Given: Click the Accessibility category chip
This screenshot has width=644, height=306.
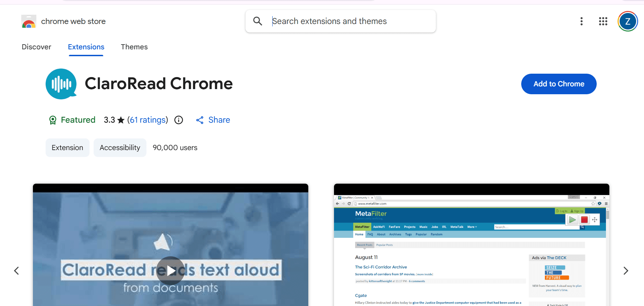Looking at the screenshot, I should click(x=120, y=148).
